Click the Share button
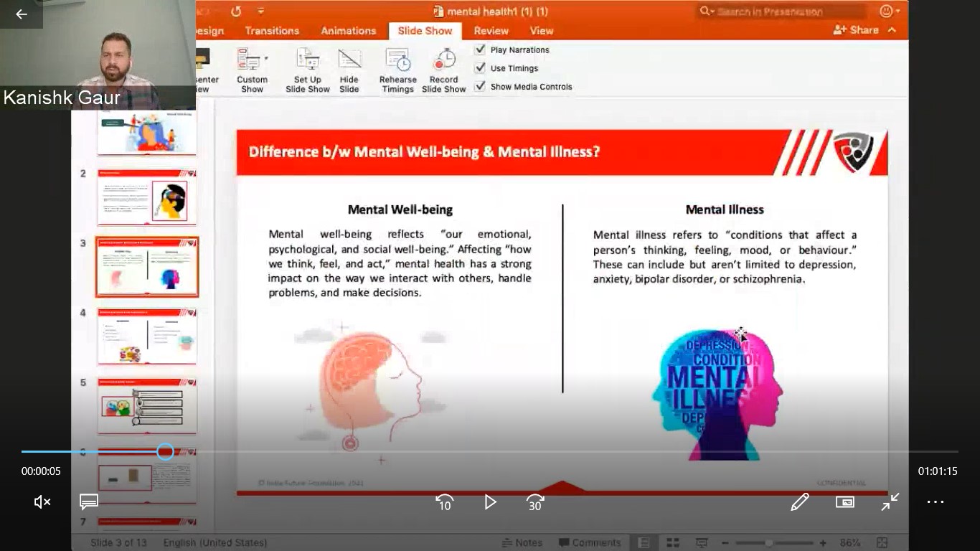This screenshot has height=551, width=980. (856, 30)
